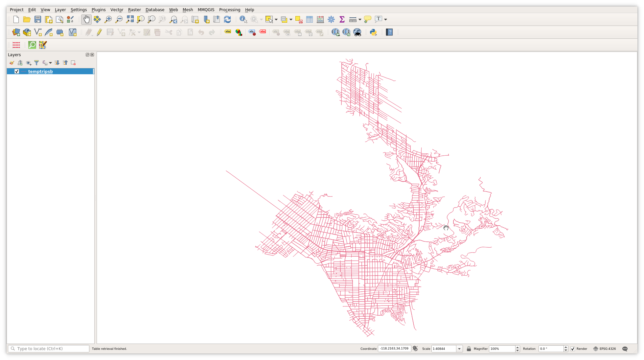Image resolution: width=644 pixels, height=360 pixels.
Task: Select the temptripsb layer name
Action: [40, 71]
